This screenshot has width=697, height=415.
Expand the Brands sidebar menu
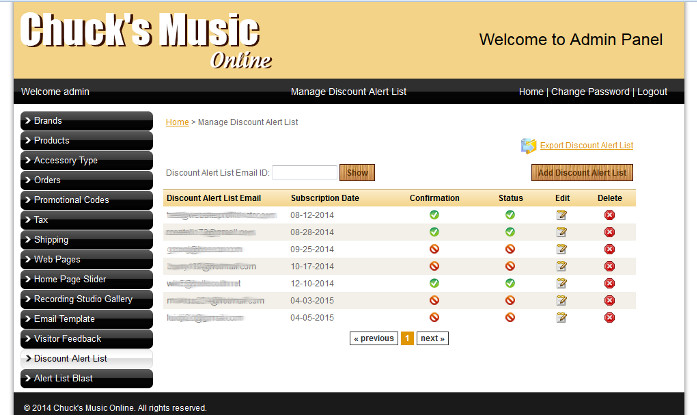[x=86, y=121]
